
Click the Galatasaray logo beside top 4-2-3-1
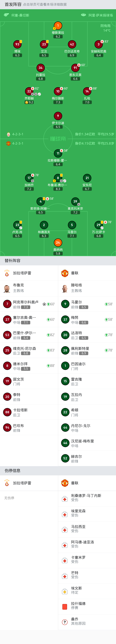pyautogui.click(x=9, y=134)
